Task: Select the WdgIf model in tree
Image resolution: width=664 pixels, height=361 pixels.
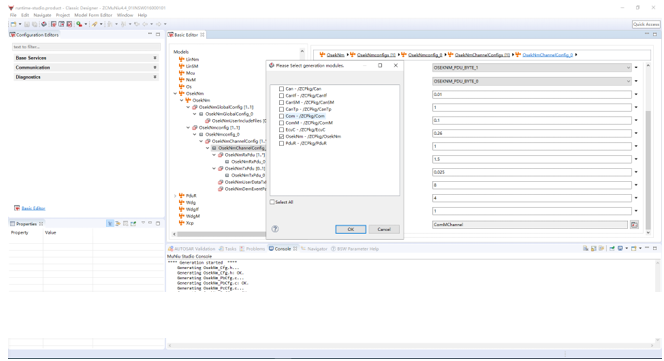Action: tap(192, 209)
